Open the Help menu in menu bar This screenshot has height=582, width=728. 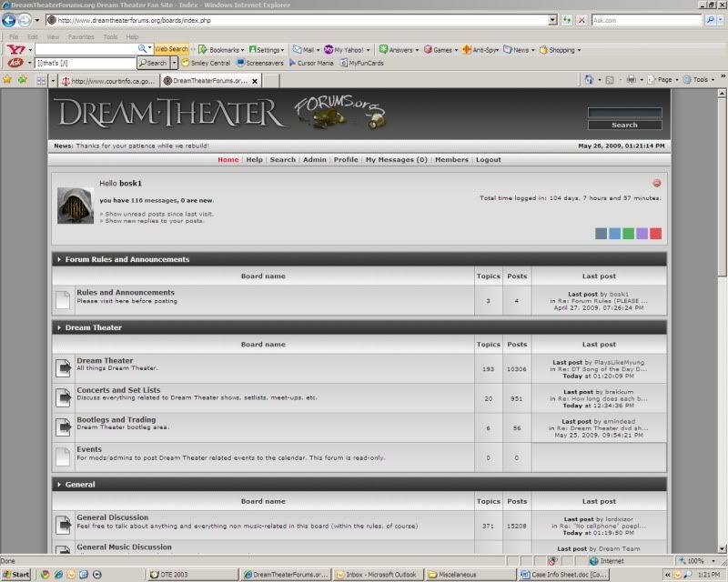pyautogui.click(x=132, y=36)
